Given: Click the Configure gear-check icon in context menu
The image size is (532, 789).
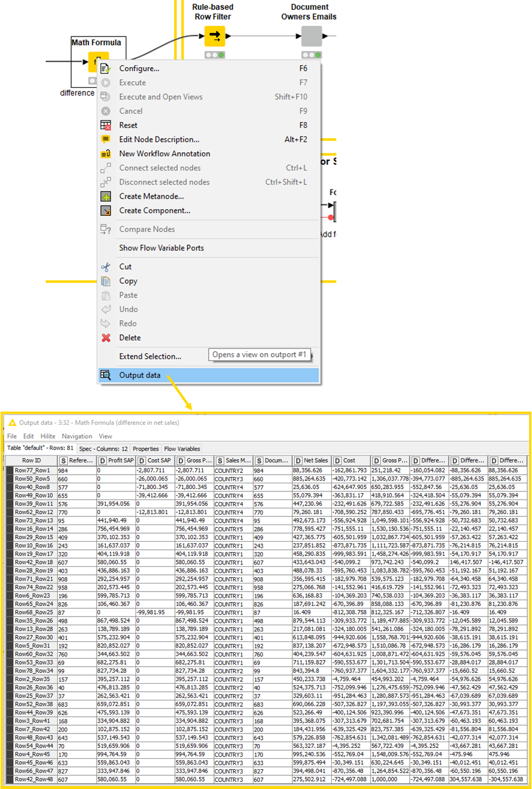Looking at the screenshot, I should pos(105,68).
